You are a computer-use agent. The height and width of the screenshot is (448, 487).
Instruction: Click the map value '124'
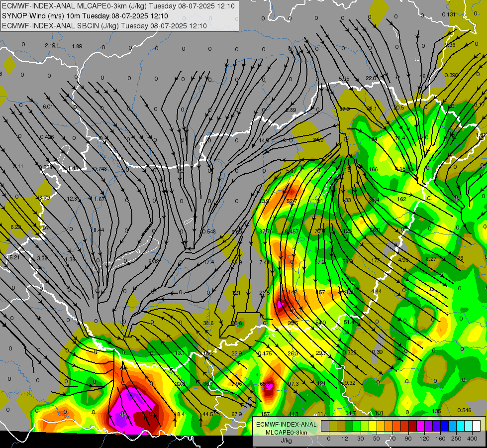tap(373, 139)
